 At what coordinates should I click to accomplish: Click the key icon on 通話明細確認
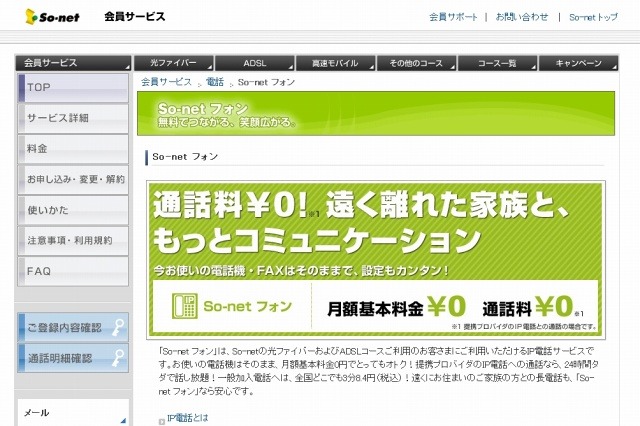point(118,358)
